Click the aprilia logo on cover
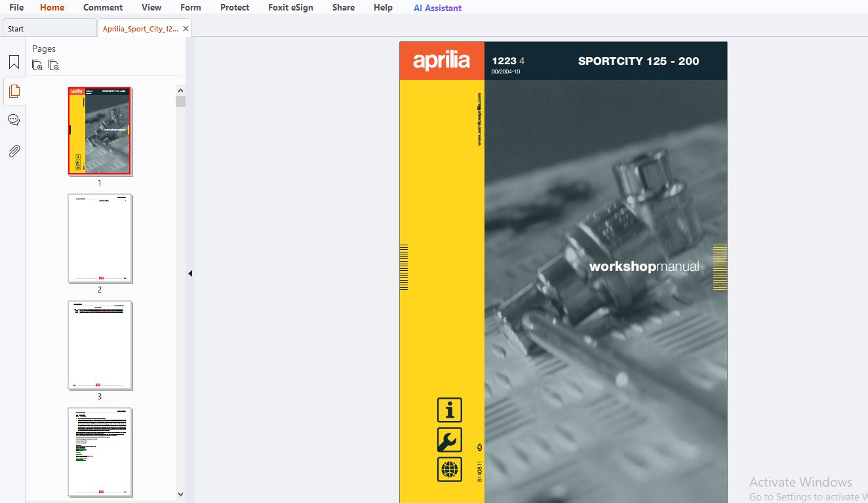 pos(441,61)
